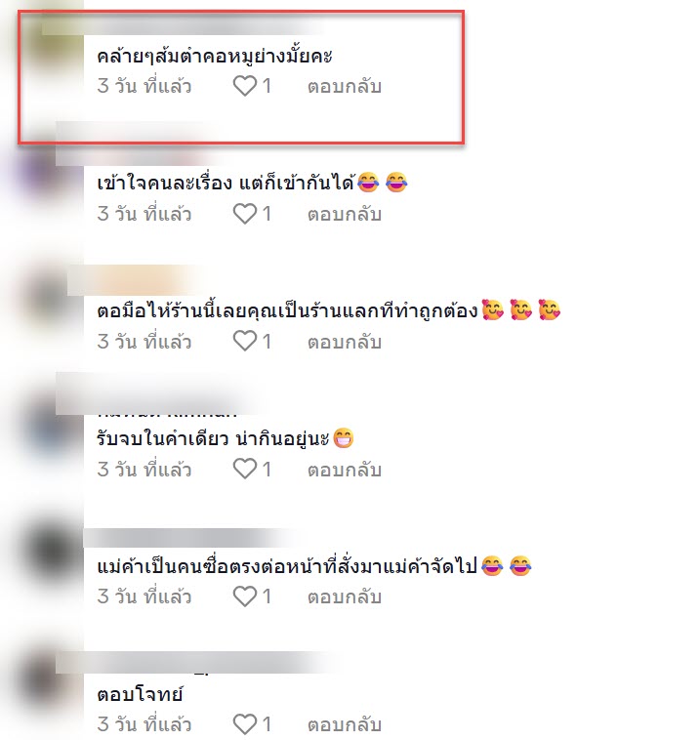Like the comment ตอมือให้ร้านนี้เลย
Viewport: 700px width, 740px height.
[x=245, y=342]
